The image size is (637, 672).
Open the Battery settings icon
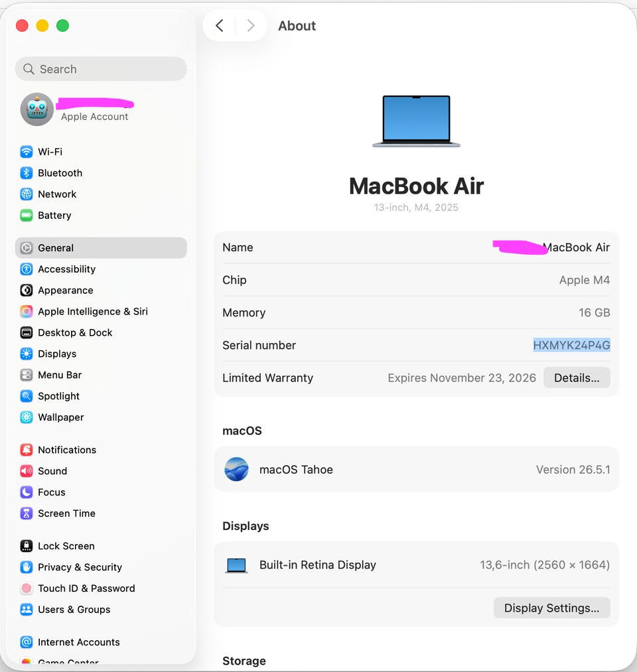26,215
